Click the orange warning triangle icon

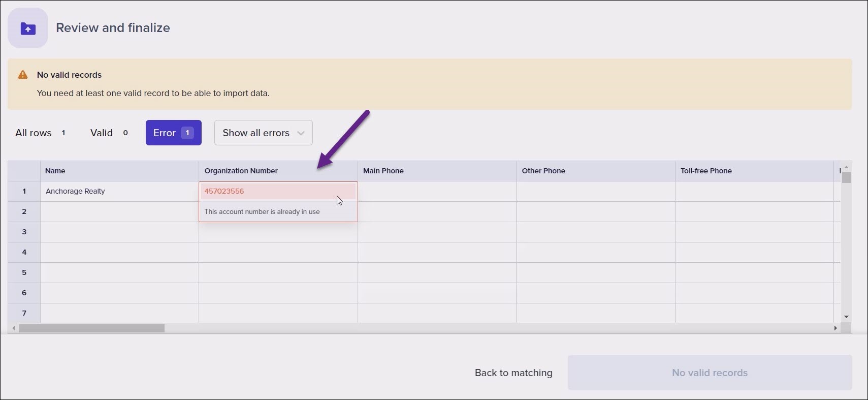23,75
